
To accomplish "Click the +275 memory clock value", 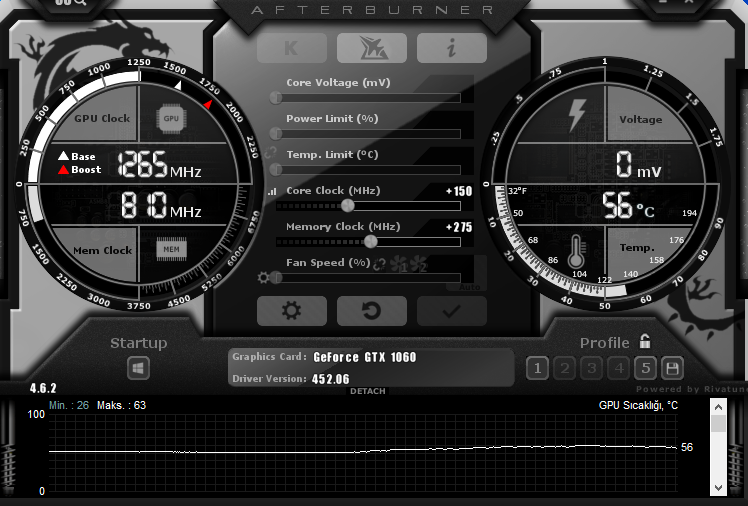I will (459, 227).
